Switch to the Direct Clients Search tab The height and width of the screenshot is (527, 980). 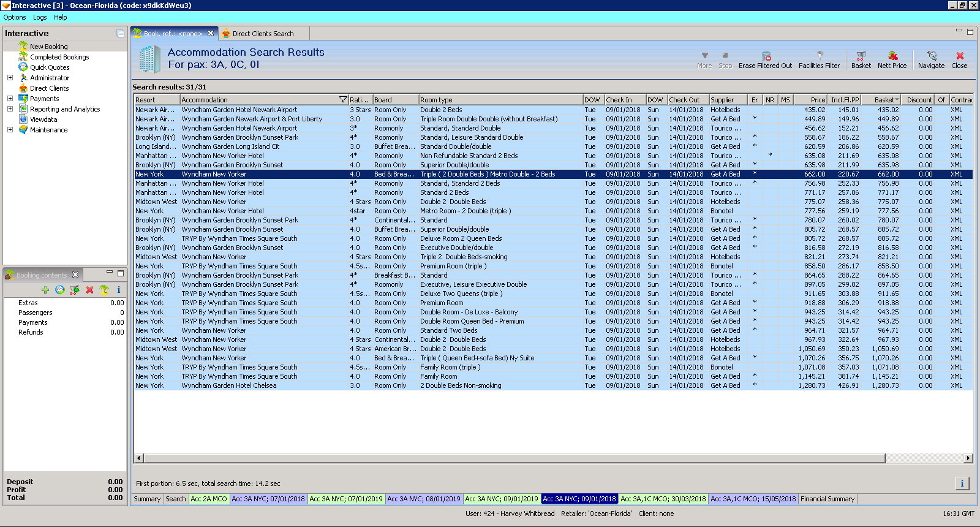click(263, 34)
